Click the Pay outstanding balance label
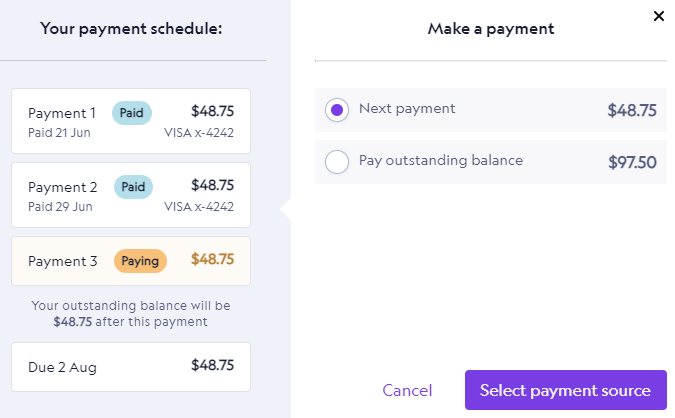The image size is (675, 418). [x=441, y=160]
